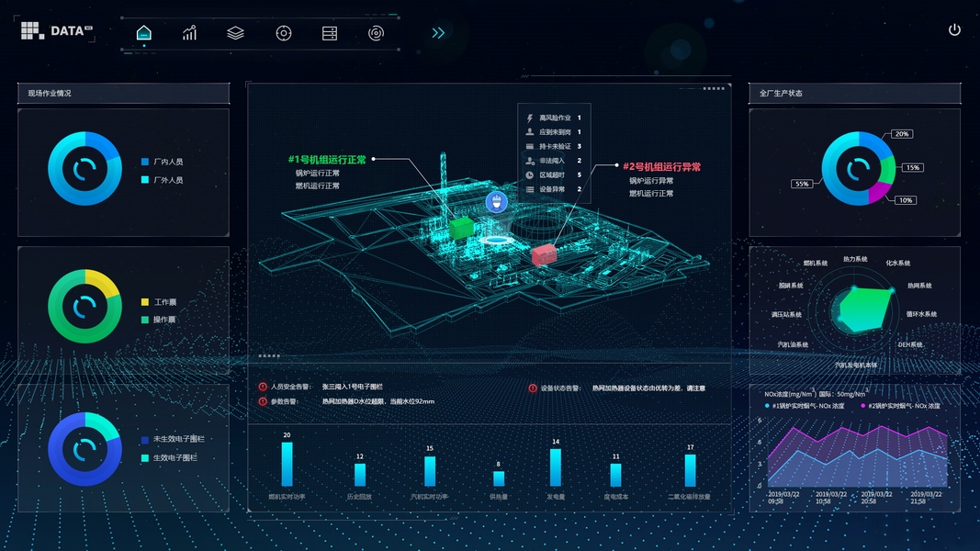Open the server rack nav icon
The height and width of the screenshot is (551, 980).
330,33
